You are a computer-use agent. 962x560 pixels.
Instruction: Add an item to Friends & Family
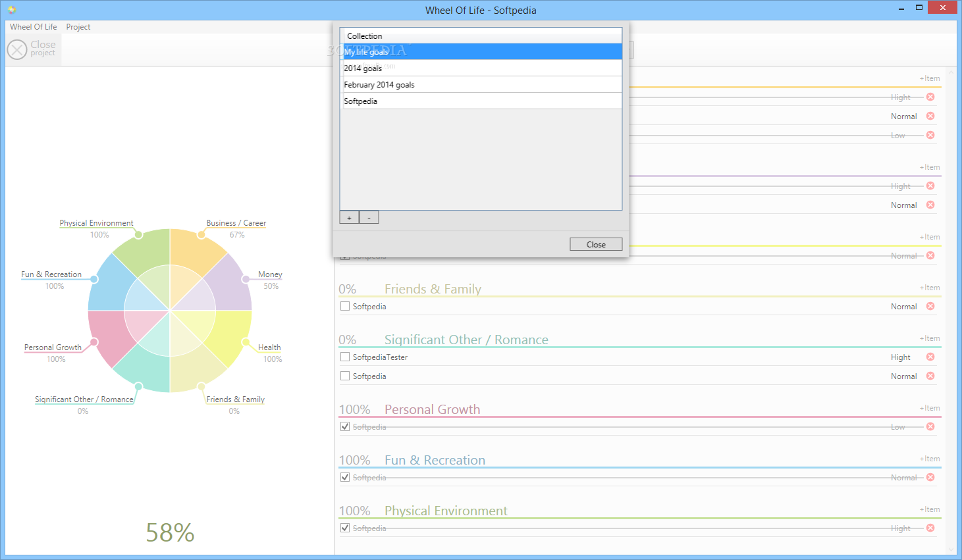pos(930,288)
